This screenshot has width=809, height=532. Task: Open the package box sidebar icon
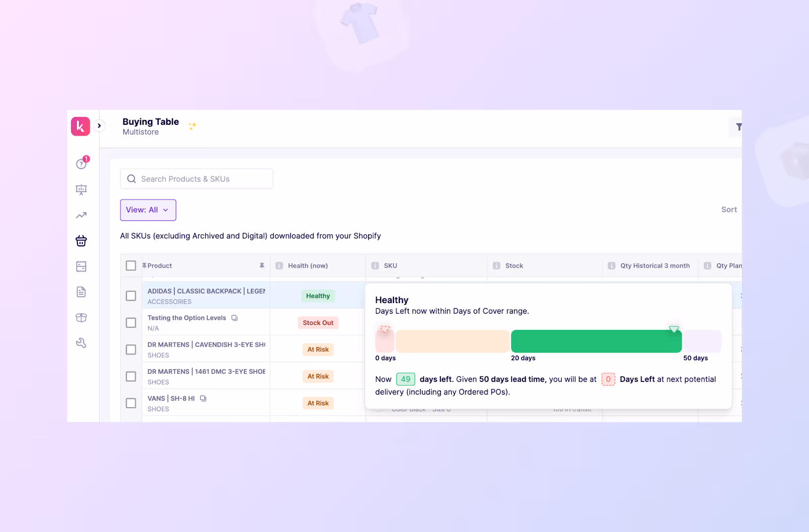(81, 318)
